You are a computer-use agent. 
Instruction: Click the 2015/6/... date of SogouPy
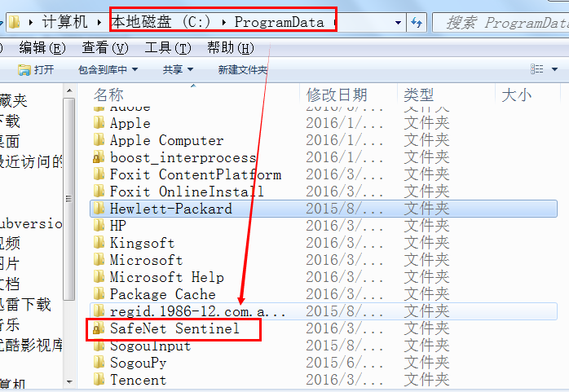tap(344, 363)
